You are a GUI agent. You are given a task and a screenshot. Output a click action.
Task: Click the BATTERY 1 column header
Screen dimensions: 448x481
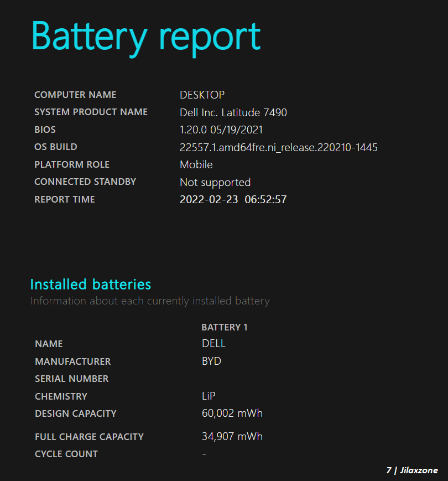tap(225, 327)
